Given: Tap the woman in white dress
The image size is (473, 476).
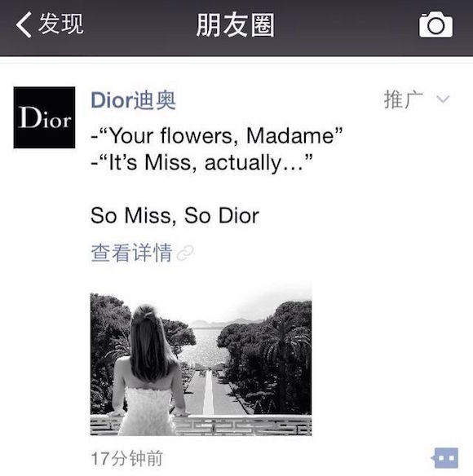Looking at the screenshot, I should click(149, 370).
